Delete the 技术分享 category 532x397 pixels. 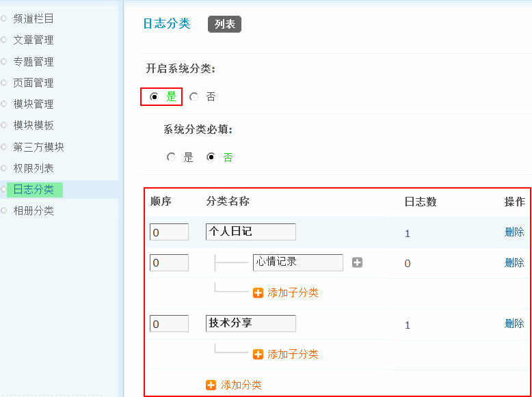(x=514, y=323)
